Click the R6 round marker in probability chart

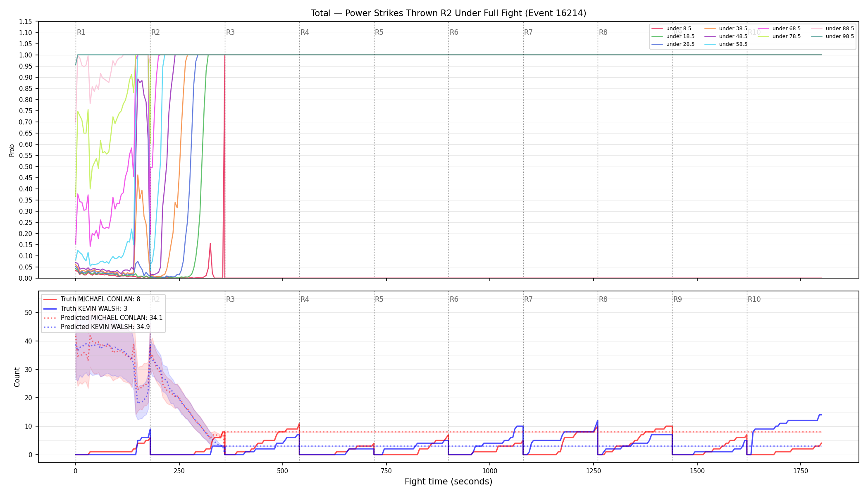pos(454,32)
